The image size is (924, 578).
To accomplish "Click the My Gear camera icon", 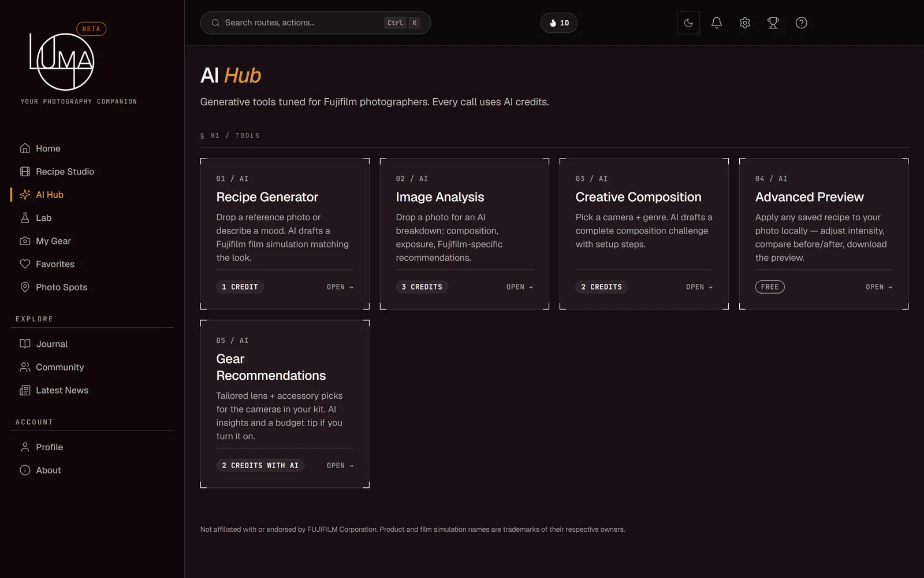I will click(25, 241).
